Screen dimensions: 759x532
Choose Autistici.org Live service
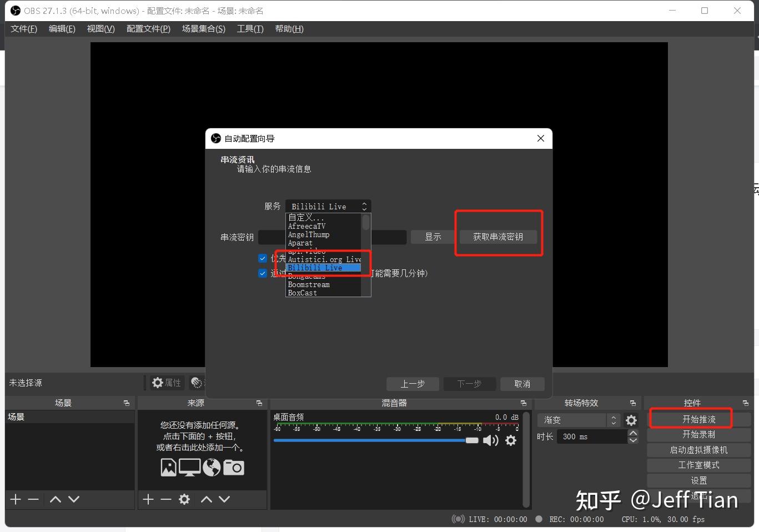(323, 259)
